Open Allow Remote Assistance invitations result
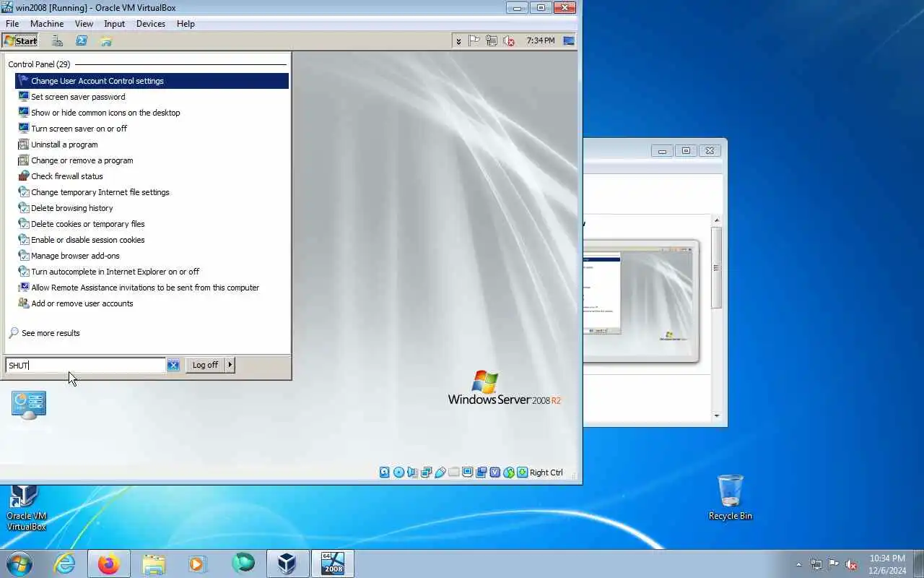Image resolution: width=924 pixels, height=578 pixels. (x=152, y=288)
